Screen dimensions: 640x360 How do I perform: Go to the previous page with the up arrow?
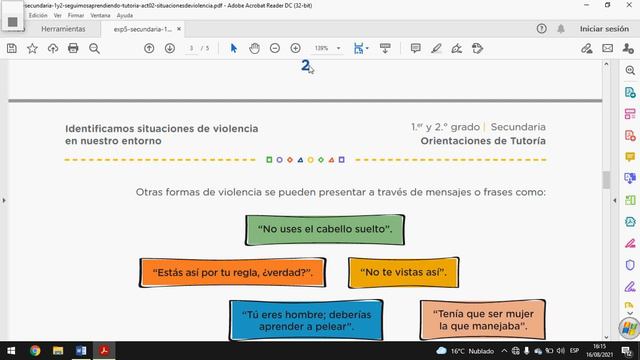[x=149, y=49]
